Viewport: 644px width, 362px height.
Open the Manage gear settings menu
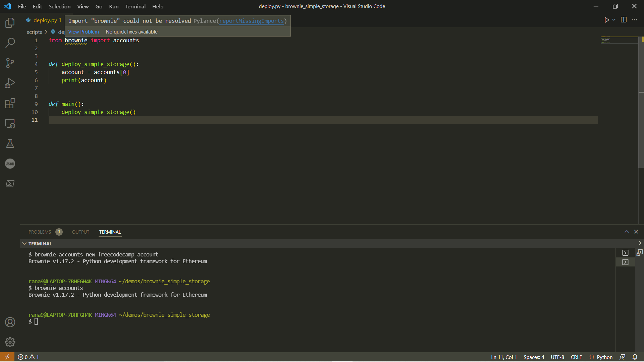[x=10, y=342]
